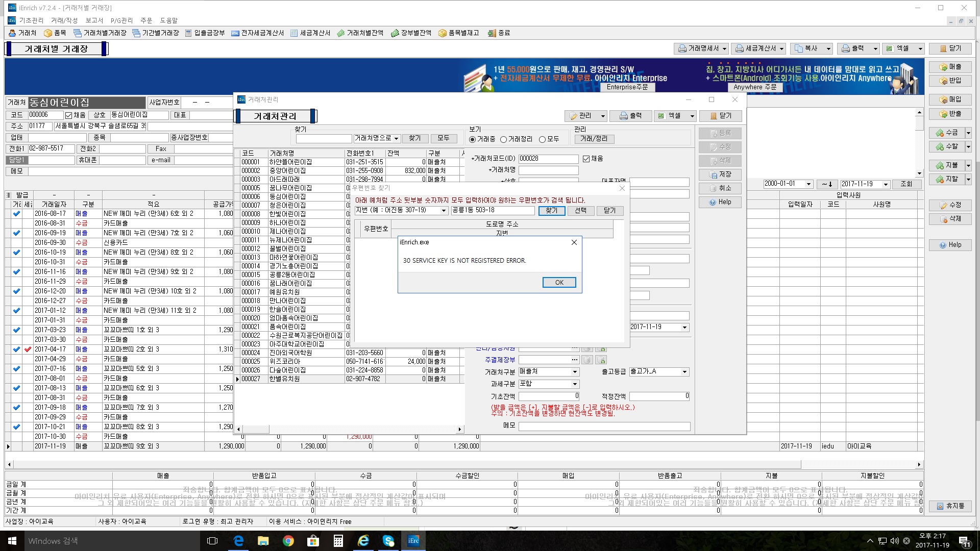Click the Help button on the right panel
The height and width of the screenshot is (551, 980).
pyautogui.click(x=949, y=245)
